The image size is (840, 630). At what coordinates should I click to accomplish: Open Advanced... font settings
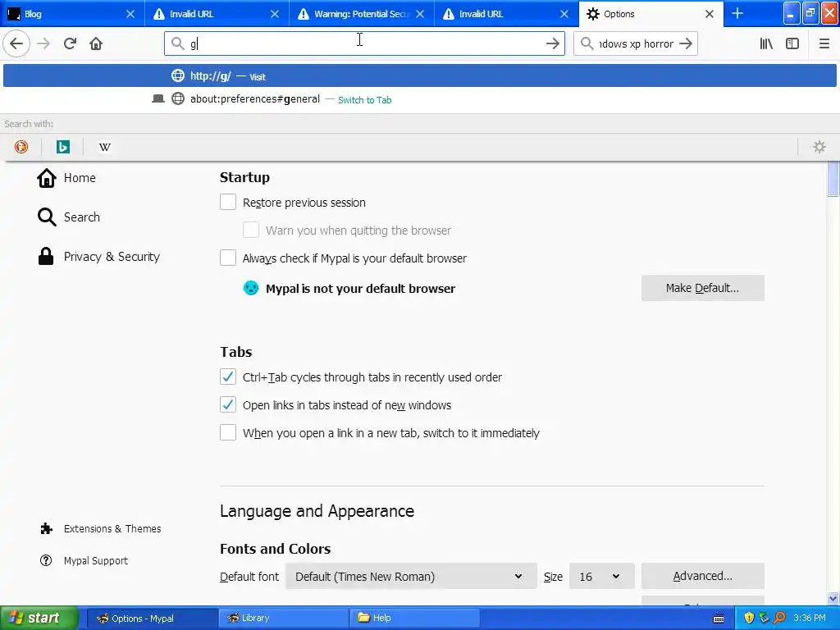[x=702, y=576]
